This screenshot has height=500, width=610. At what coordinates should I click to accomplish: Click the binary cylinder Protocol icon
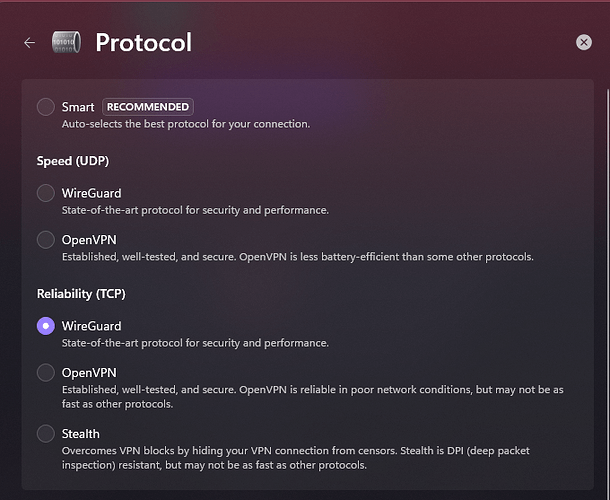pyautogui.click(x=67, y=42)
